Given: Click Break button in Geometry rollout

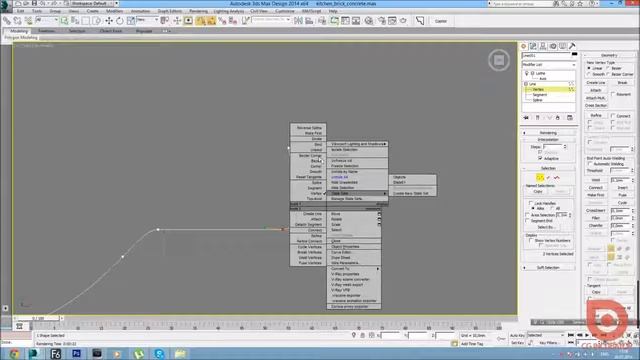Looking at the screenshot, I should [622, 83].
